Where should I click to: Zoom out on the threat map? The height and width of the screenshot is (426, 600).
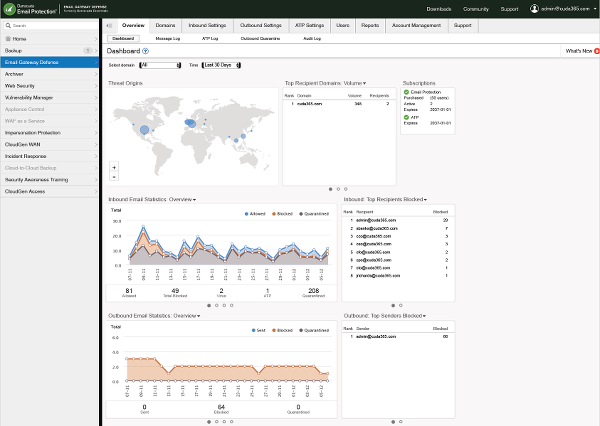[x=114, y=176]
